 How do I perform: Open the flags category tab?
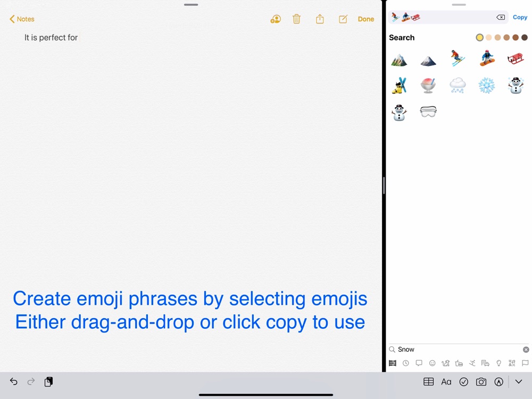point(525,363)
